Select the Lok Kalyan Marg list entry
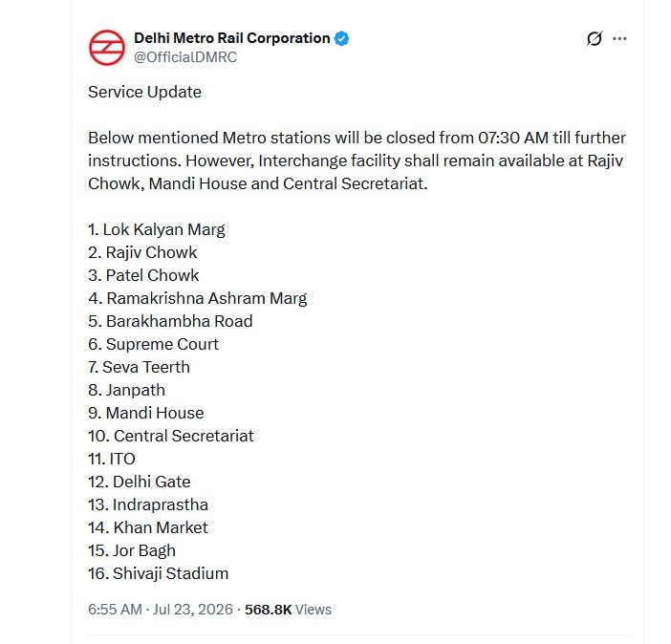The height and width of the screenshot is (644, 671). click(156, 229)
